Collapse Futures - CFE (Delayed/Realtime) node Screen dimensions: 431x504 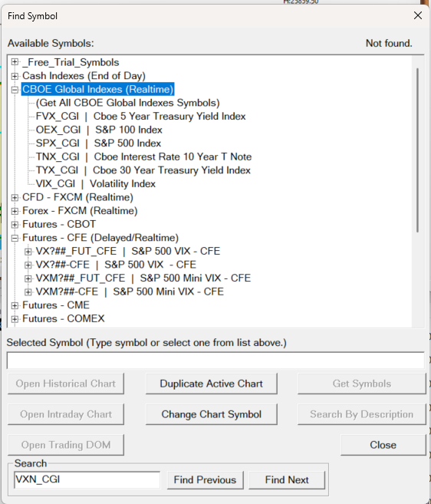pos(15,238)
